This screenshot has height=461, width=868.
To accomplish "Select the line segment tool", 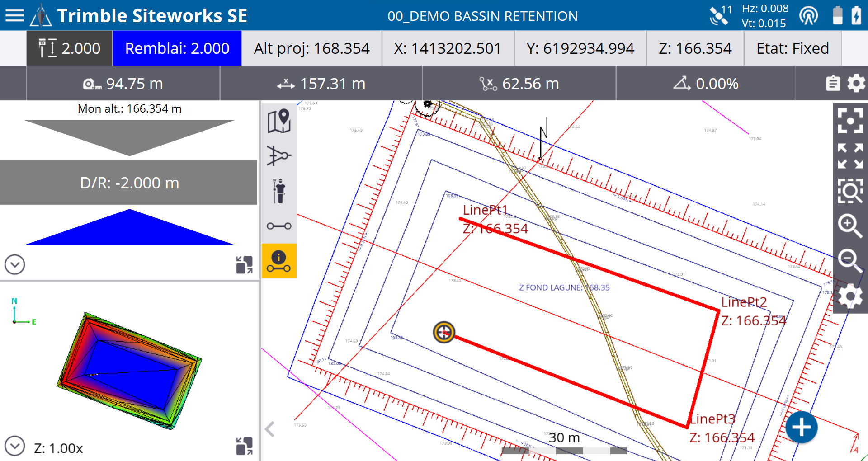I will (279, 225).
